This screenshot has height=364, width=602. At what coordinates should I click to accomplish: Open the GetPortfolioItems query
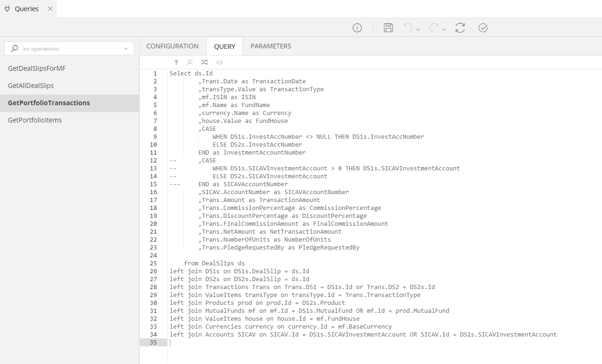pos(35,120)
